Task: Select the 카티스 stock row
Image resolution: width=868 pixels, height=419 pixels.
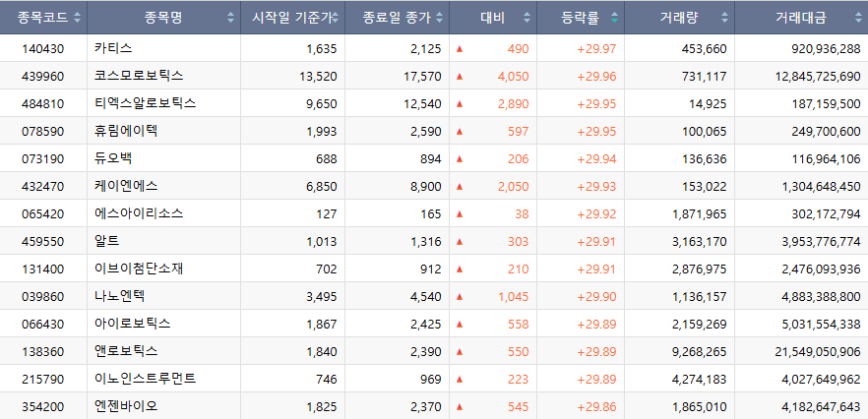Action: (x=434, y=49)
